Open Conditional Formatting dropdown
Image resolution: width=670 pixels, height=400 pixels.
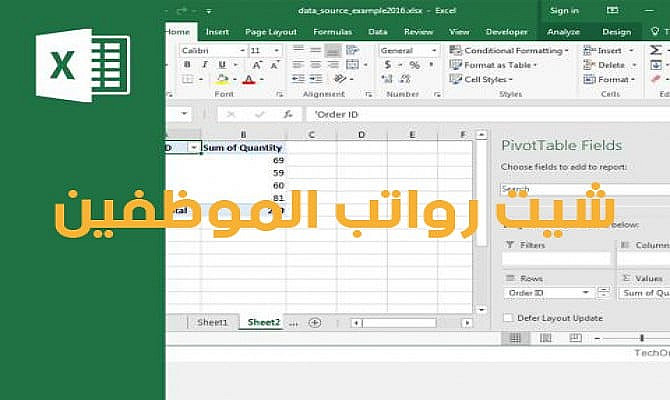pos(508,50)
